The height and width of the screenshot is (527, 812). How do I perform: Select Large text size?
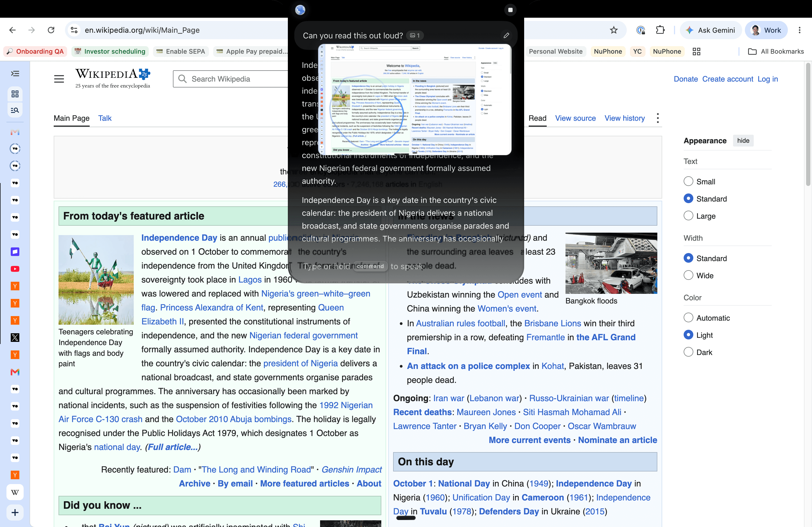(688, 215)
